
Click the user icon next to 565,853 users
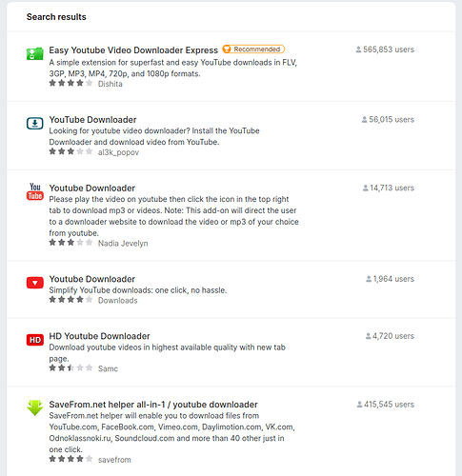[358, 50]
